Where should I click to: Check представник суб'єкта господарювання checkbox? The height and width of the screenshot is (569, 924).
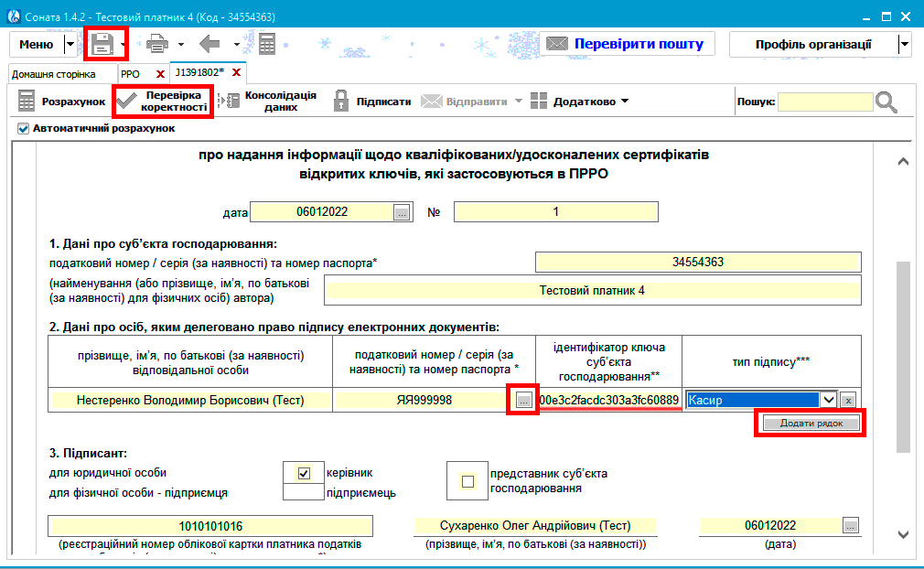468,482
